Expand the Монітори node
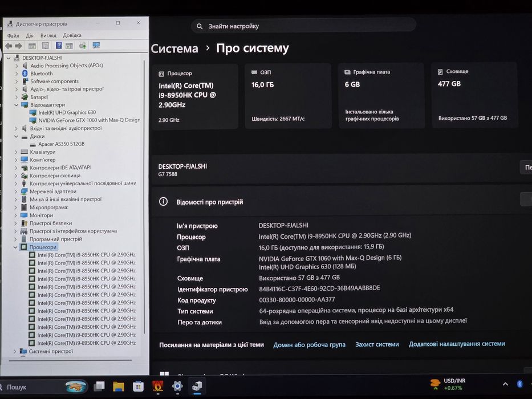 [x=15, y=215]
